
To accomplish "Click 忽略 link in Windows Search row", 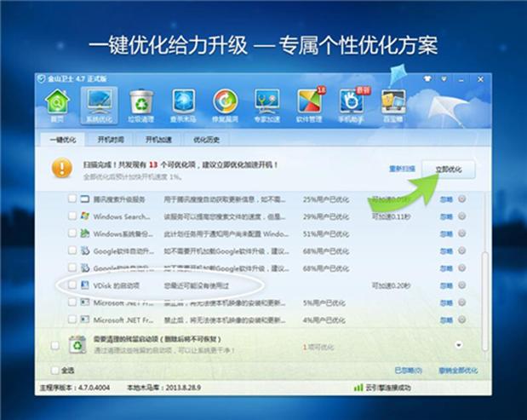I will [x=446, y=216].
